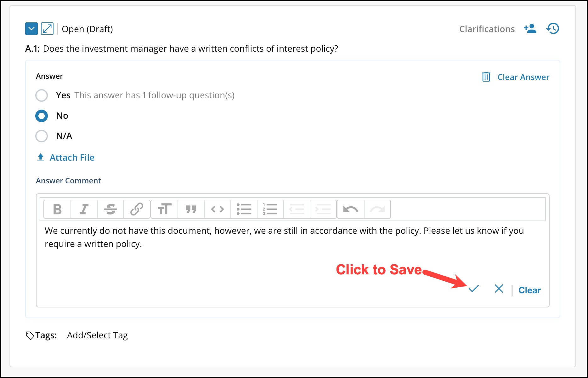
Task: Click the tag icon beside Tags
Action: (x=30, y=336)
